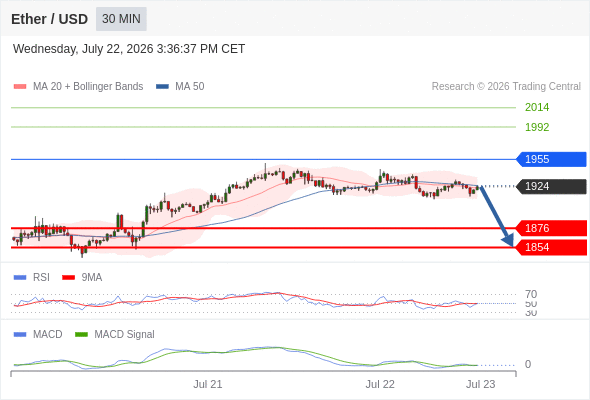Viewport: 590px width, 400px height.
Task: Click the blue downward forecast arrow head
Action: coord(508,240)
